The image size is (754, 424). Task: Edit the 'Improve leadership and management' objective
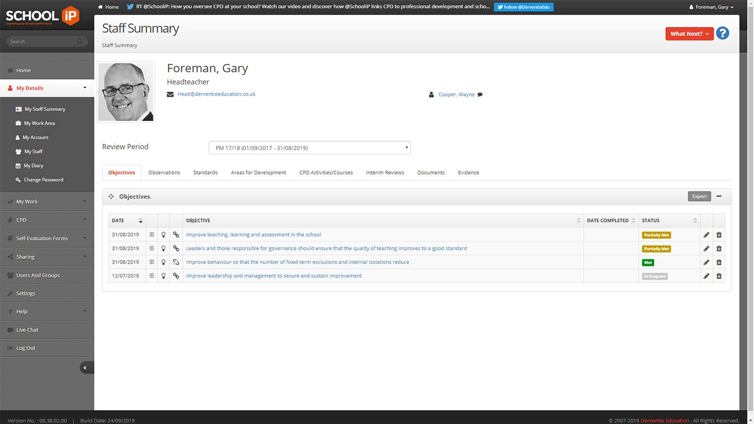click(706, 276)
